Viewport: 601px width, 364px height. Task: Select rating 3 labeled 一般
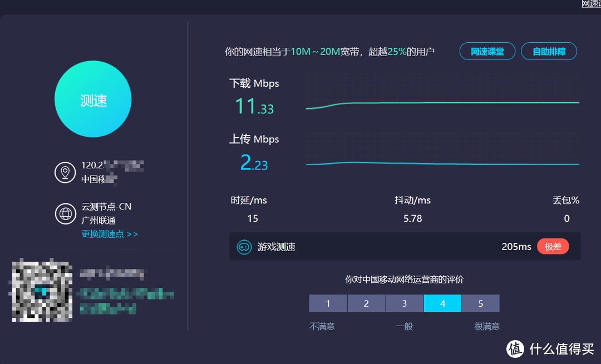click(x=404, y=303)
